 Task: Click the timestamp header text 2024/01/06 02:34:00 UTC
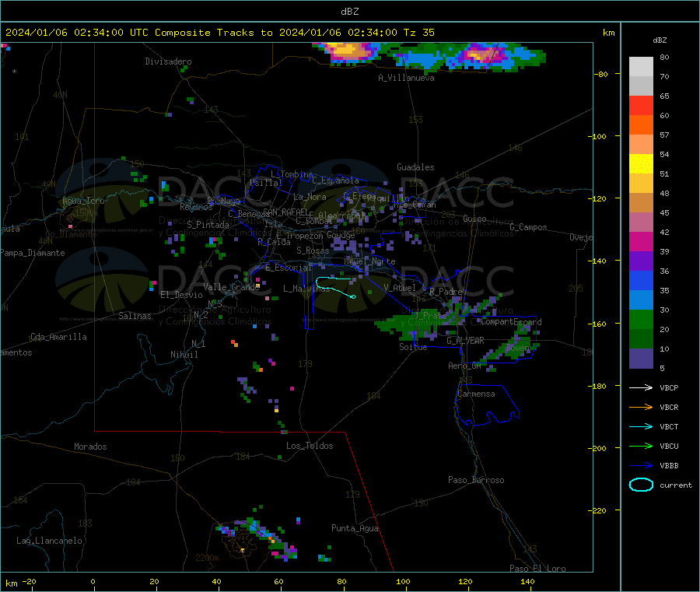click(x=77, y=33)
